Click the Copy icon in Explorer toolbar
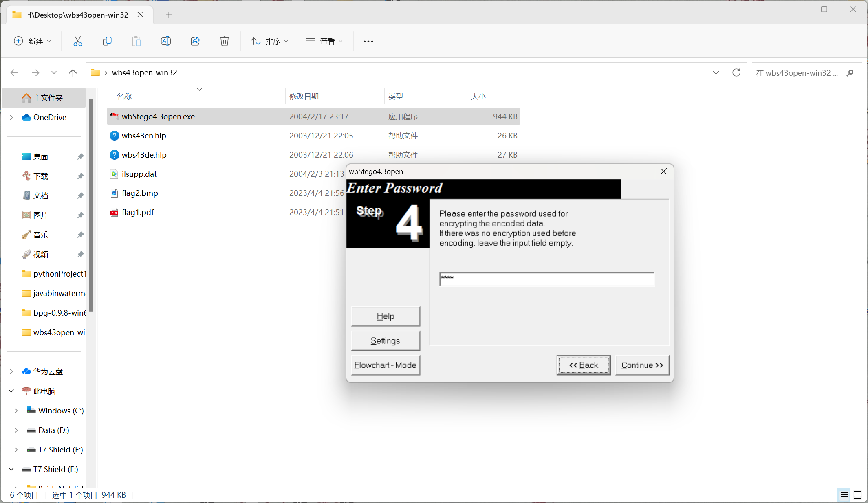Screen dimensions: 868x503 (107, 41)
